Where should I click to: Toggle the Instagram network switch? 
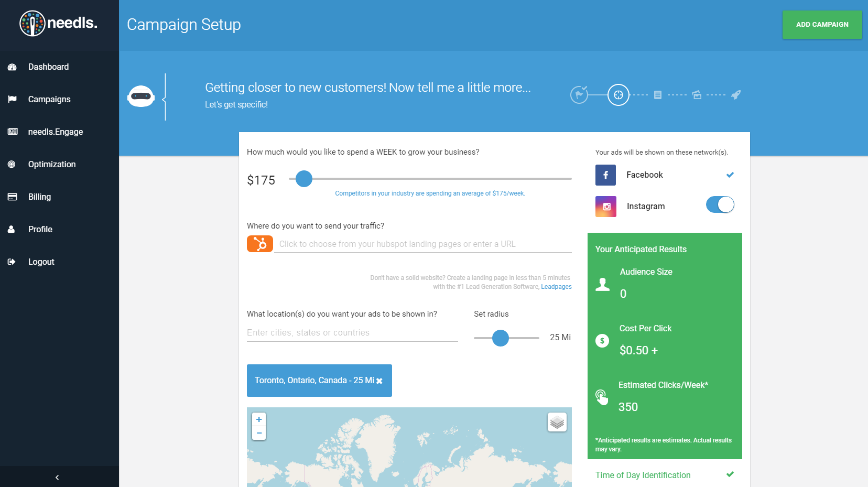coord(720,205)
